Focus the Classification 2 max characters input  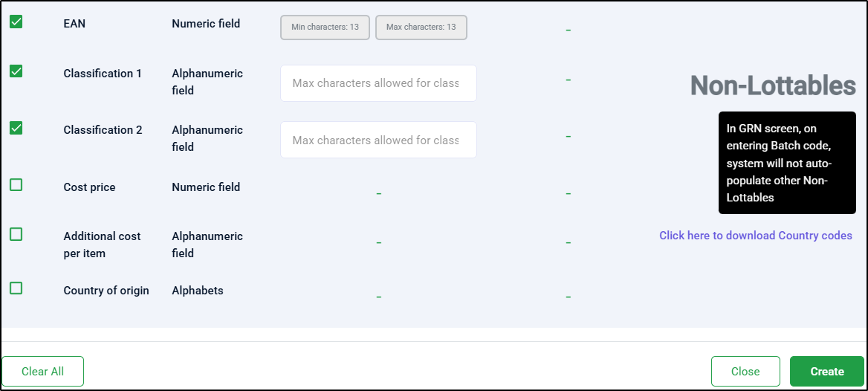(x=378, y=140)
